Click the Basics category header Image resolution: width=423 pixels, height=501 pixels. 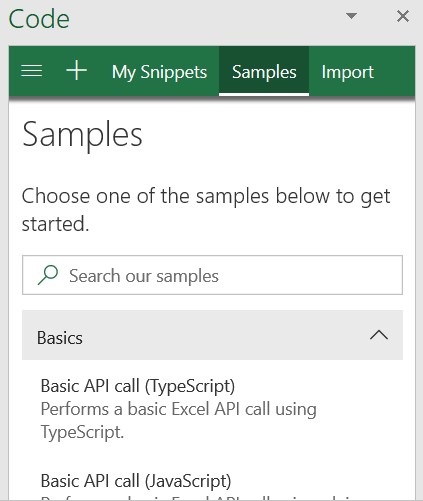pyautogui.click(x=212, y=335)
